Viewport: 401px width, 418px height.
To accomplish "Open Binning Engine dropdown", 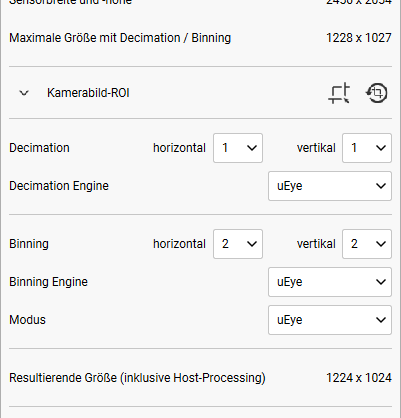I will pos(330,282).
